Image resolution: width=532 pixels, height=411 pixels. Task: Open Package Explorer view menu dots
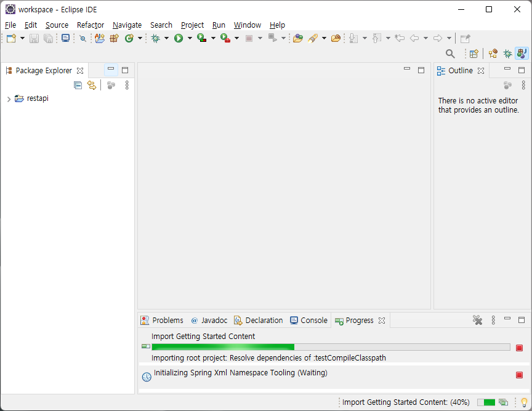(x=127, y=85)
